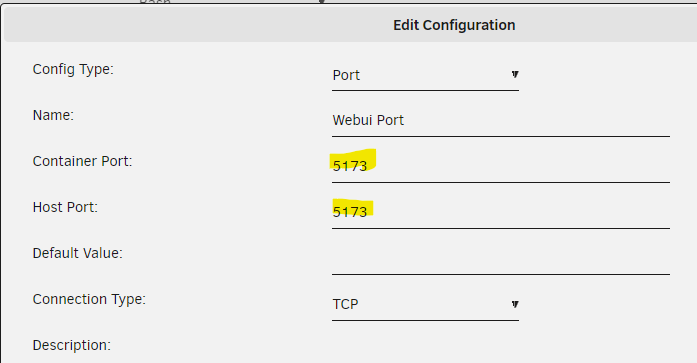Open the Connection Type select showing TCP
Image resolution: width=697 pixels, height=363 pixels.
[425, 305]
